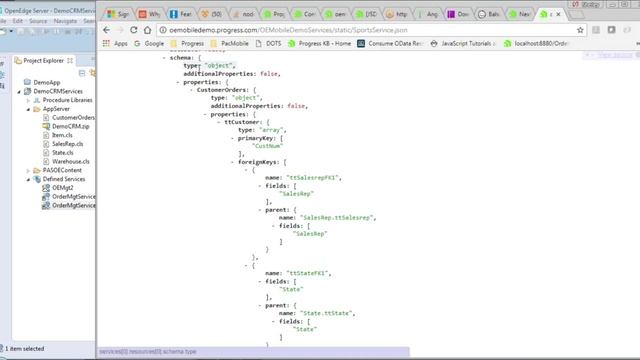Open the Progress bookmarks folder

point(187,43)
